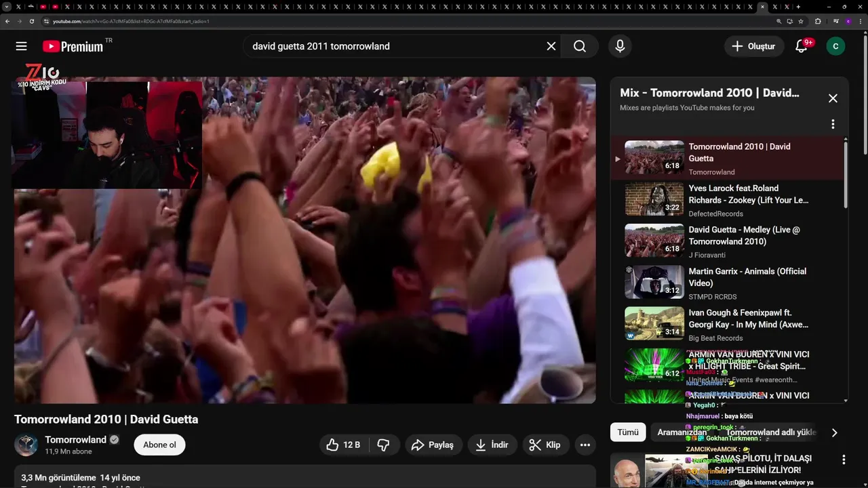
Task: Click Mix - Tomorrowland 2010 playlist title
Action: [709, 93]
